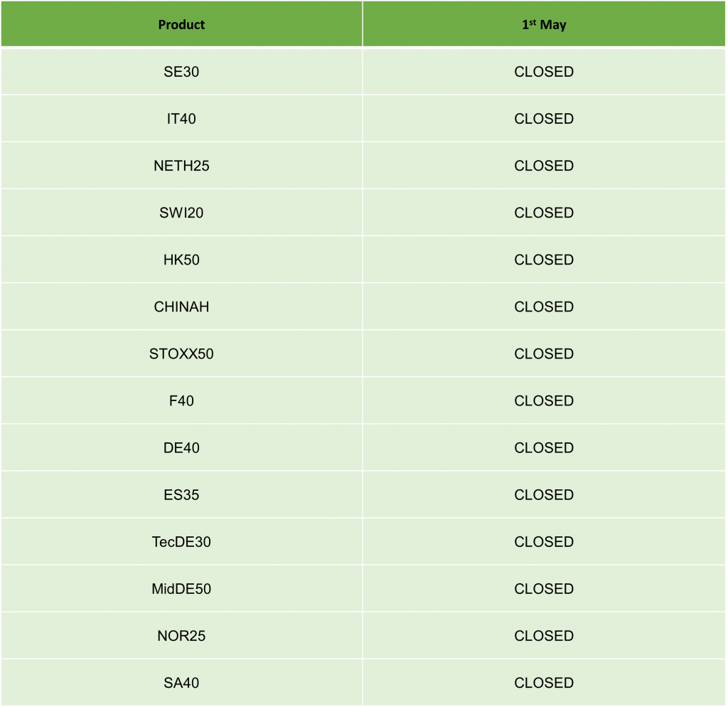Image resolution: width=728 pixels, height=707 pixels.
Task: Click the F40 product name
Action: (181, 400)
